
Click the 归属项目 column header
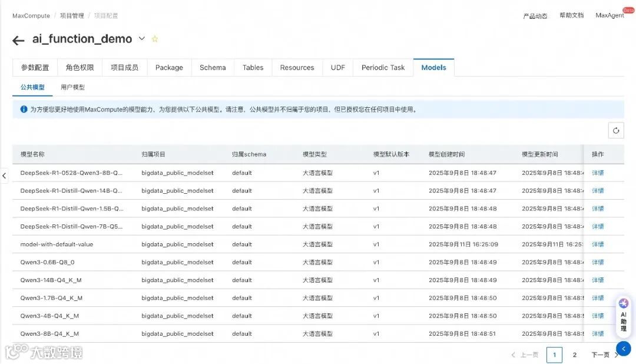(x=153, y=154)
